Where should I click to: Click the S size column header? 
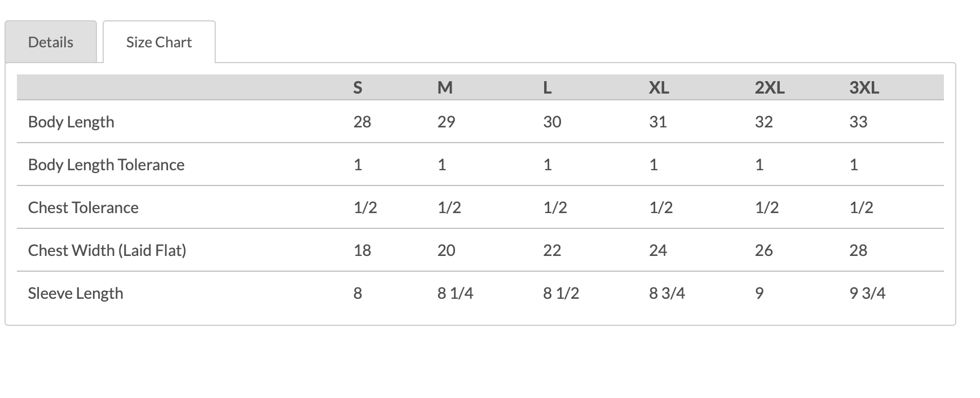357,87
